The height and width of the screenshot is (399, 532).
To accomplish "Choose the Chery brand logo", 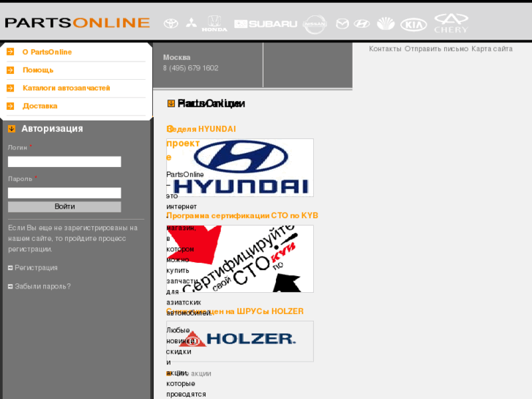I will point(452,23).
